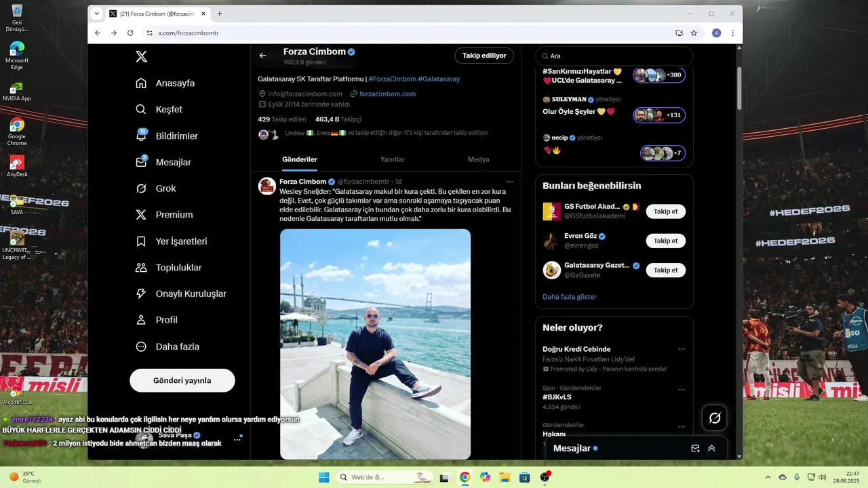Open Bildirimler notifications
The width and height of the screenshot is (868, 488).
point(167,136)
